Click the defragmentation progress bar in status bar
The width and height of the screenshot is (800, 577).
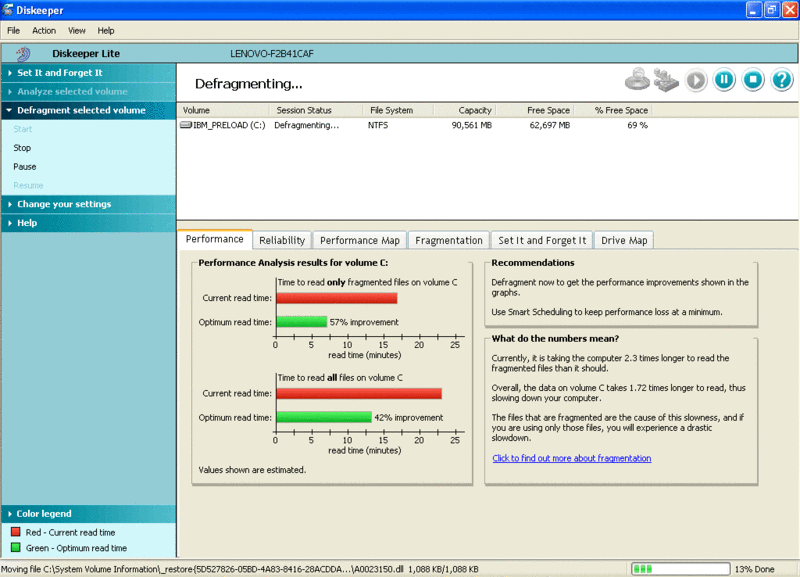coord(681,569)
